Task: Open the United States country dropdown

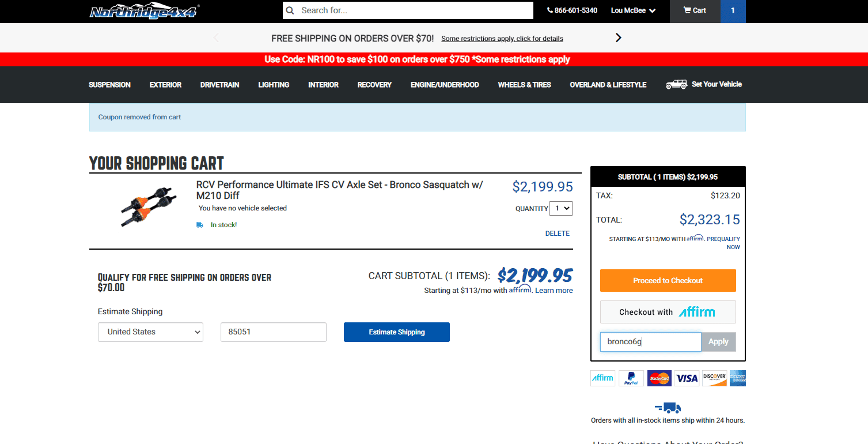Action: pos(150,332)
